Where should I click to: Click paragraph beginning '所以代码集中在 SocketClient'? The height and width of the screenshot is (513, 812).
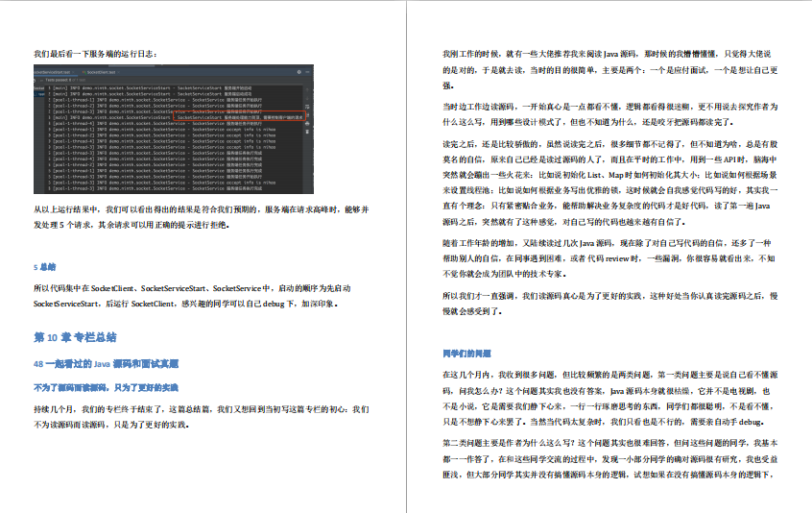tap(192, 296)
